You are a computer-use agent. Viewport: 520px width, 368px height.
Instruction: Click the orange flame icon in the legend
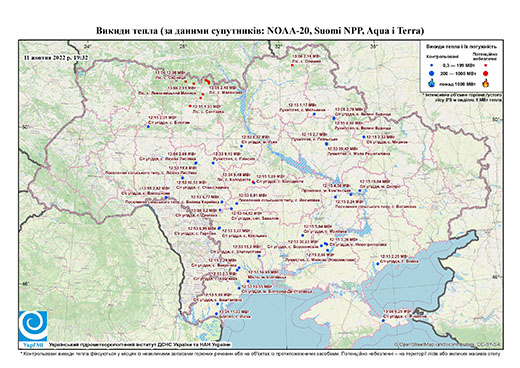(486, 83)
